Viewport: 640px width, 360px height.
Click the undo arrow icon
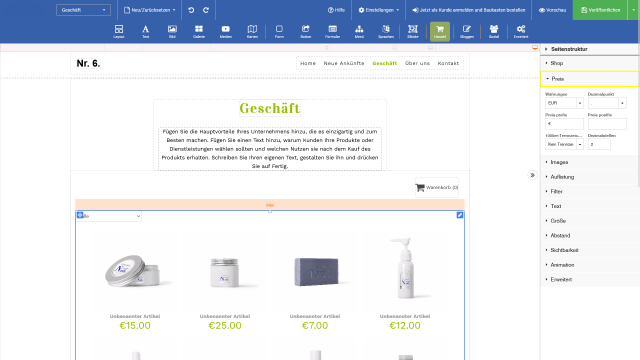(191, 10)
